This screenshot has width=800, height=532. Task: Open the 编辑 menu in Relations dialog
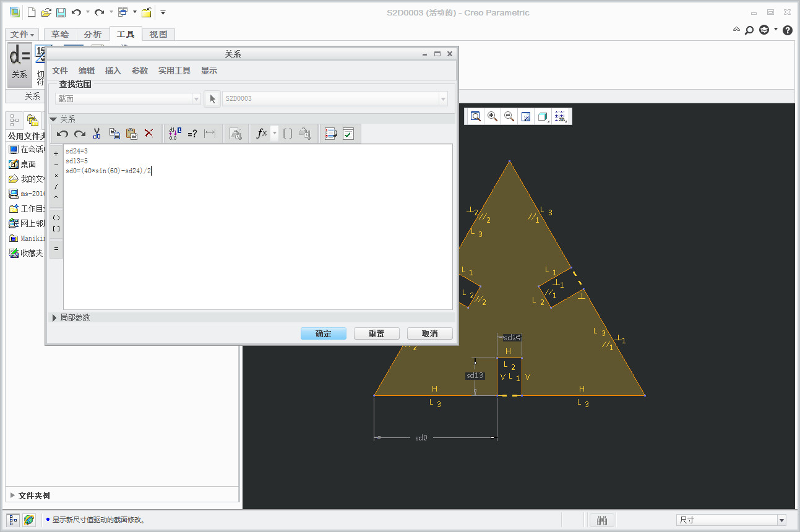coord(87,71)
